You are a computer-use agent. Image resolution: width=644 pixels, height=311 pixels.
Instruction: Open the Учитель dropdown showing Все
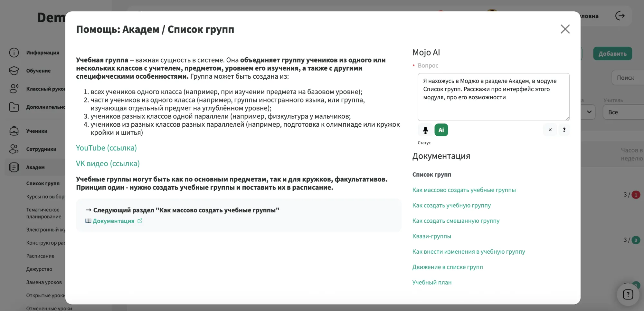(x=623, y=112)
